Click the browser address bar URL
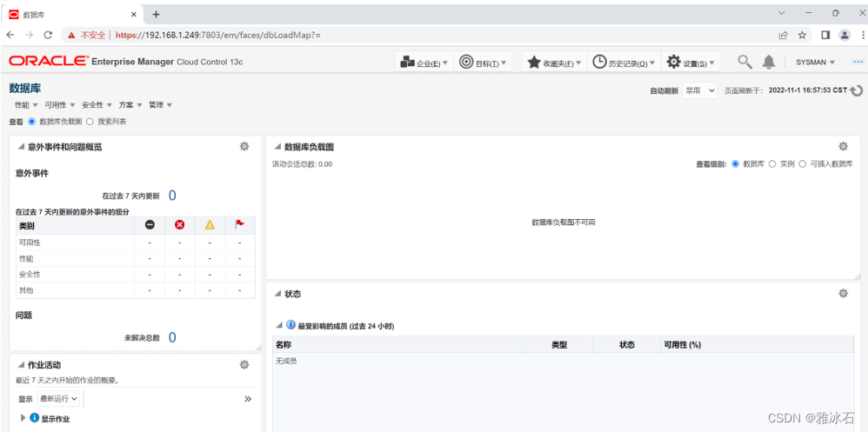Image resolution: width=868 pixels, height=432 pixels. (218, 35)
